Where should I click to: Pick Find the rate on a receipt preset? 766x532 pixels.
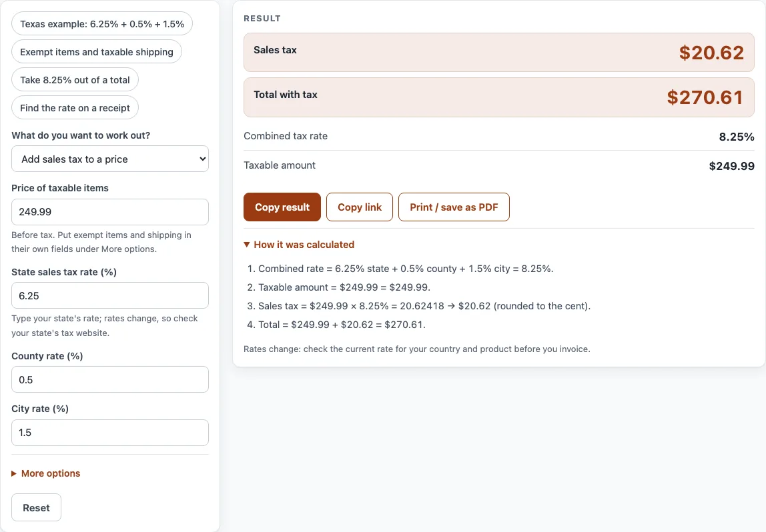pos(75,108)
